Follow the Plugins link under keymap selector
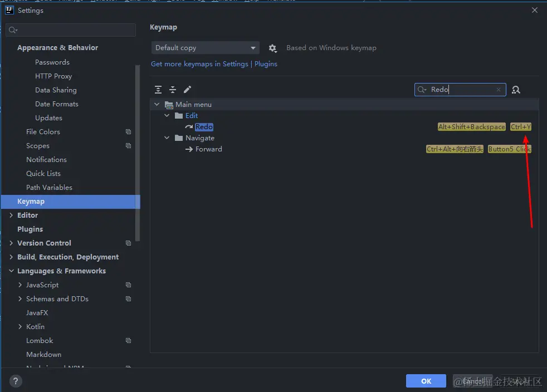This screenshot has height=392, width=547. (266, 64)
